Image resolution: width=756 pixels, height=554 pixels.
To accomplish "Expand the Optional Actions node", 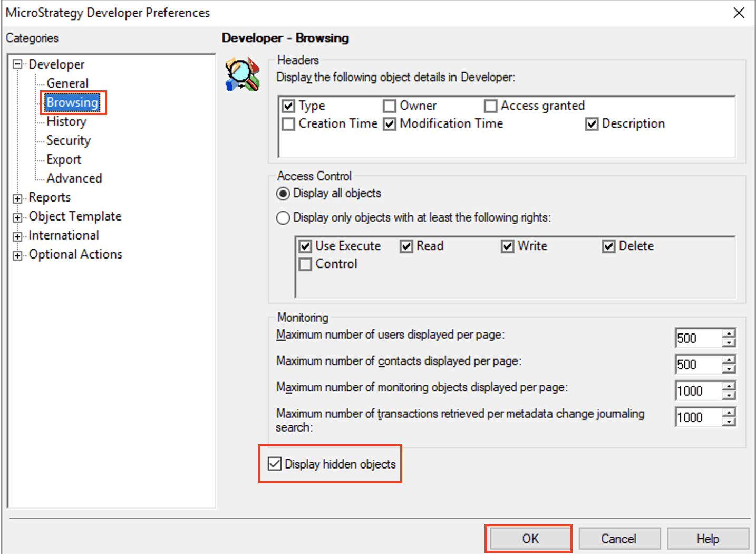I will tap(18, 255).
